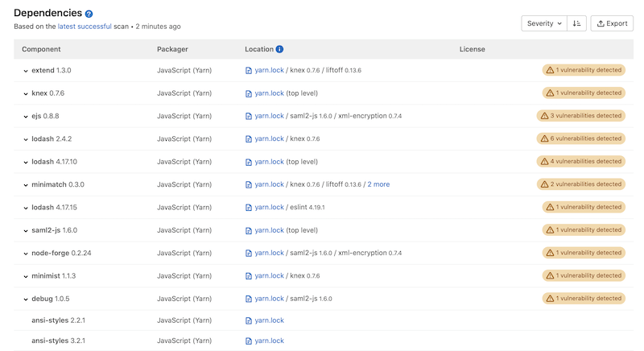Screen dimensions: 644x351
Task: Toggle the sort direction icon button
Action: click(x=576, y=23)
